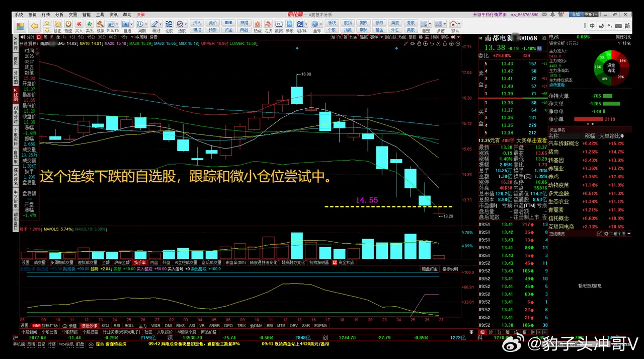Switch to the 换手率 indicator tab
The height and width of the screenshot is (359, 644).
click(141, 262)
